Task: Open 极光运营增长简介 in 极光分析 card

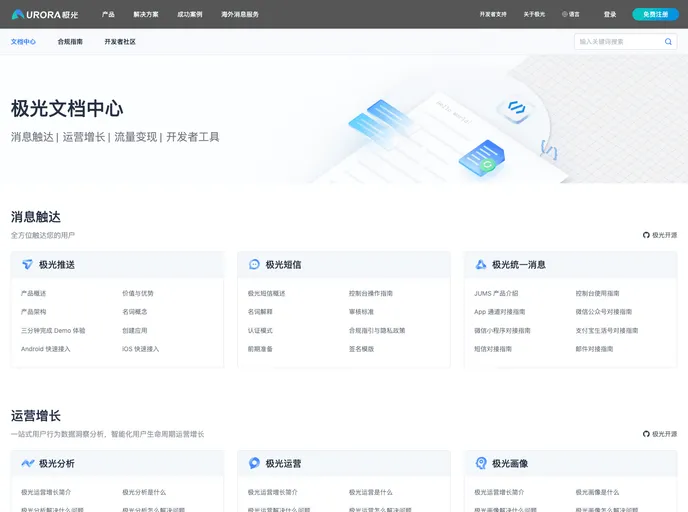Action: 46,492
